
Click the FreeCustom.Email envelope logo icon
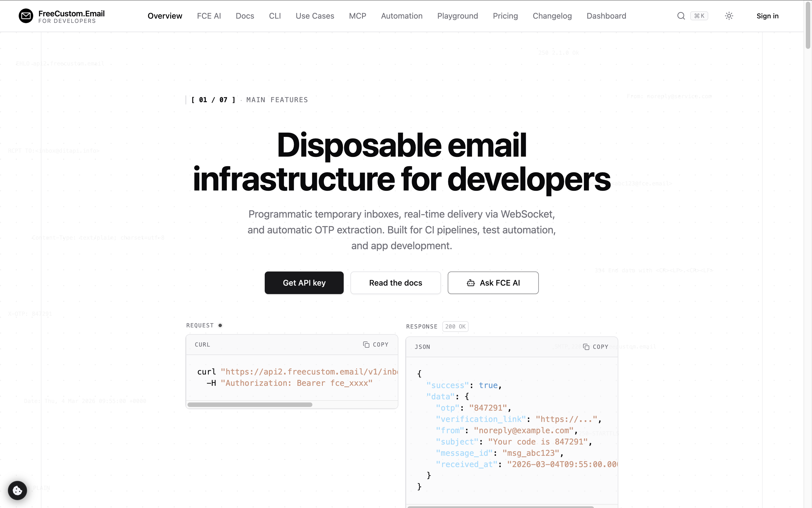click(26, 16)
